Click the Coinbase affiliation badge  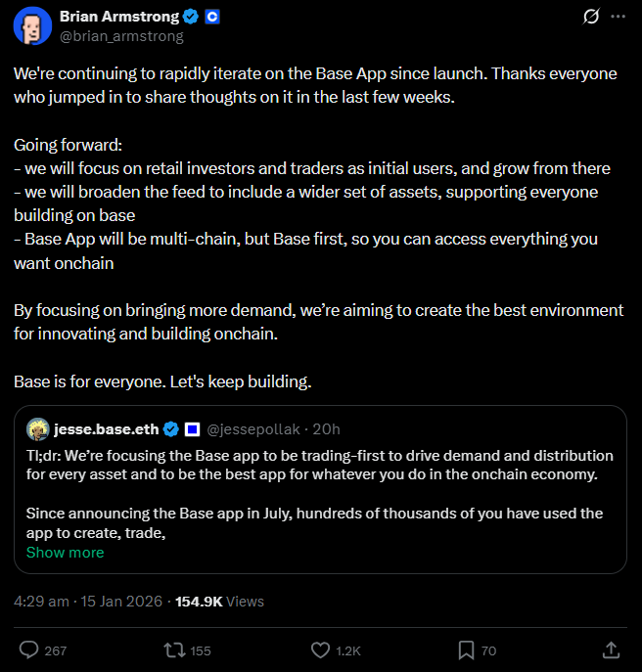[212, 17]
